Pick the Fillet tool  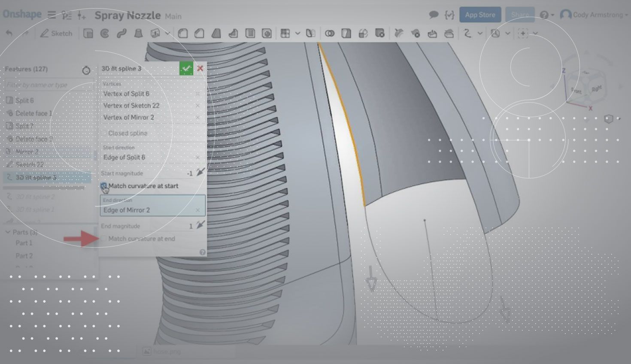183,33
